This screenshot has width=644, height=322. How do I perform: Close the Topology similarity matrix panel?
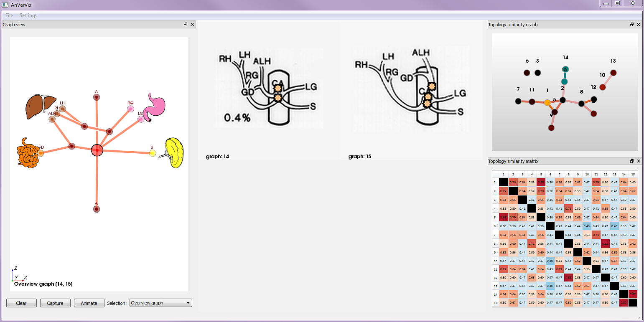click(x=639, y=161)
